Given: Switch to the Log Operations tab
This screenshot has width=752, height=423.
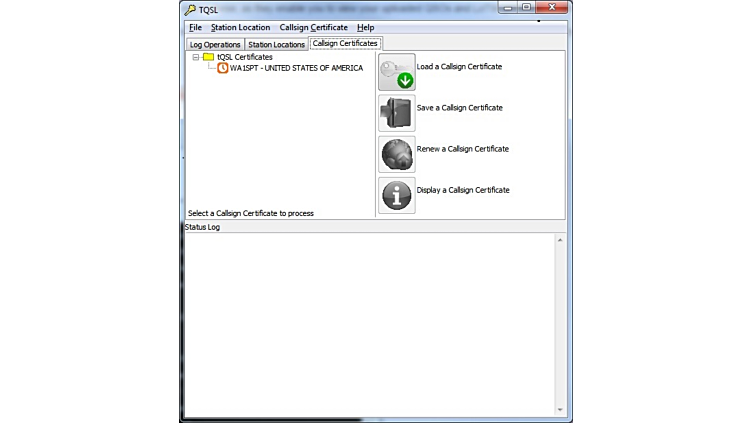Looking at the screenshot, I should tap(215, 44).
